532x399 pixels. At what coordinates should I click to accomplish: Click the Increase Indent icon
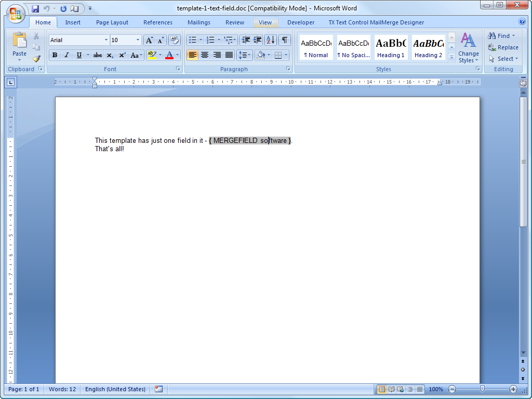(x=258, y=40)
